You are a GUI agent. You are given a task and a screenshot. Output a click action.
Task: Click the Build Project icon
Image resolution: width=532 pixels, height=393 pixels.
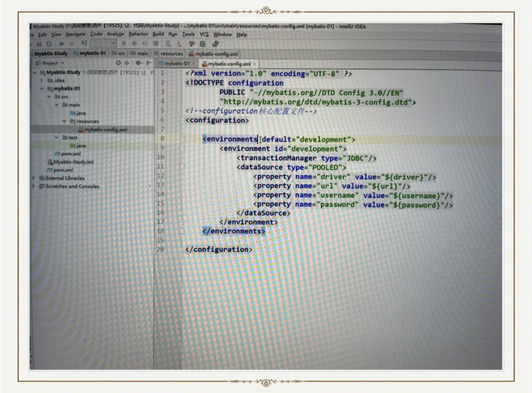(84, 43)
